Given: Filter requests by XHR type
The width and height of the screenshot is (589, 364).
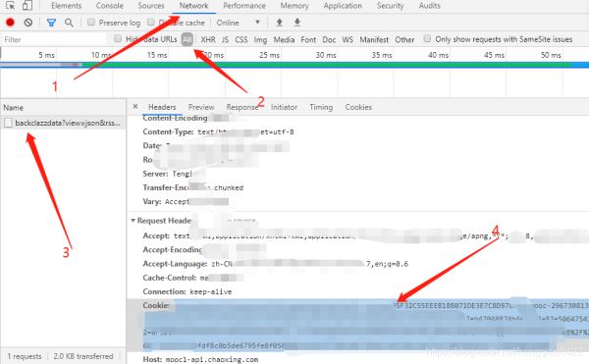Looking at the screenshot, I should click(x=208, y=40).
